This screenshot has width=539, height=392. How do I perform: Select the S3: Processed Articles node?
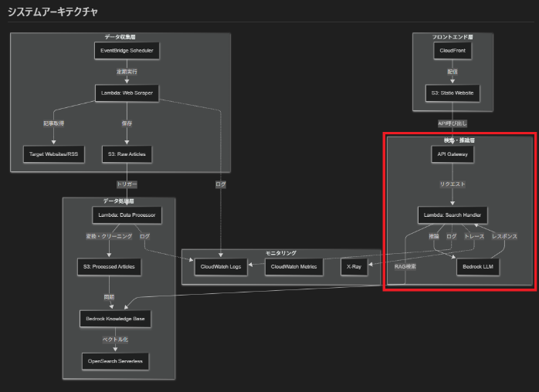pyautogui.click(x=109, y=267)
